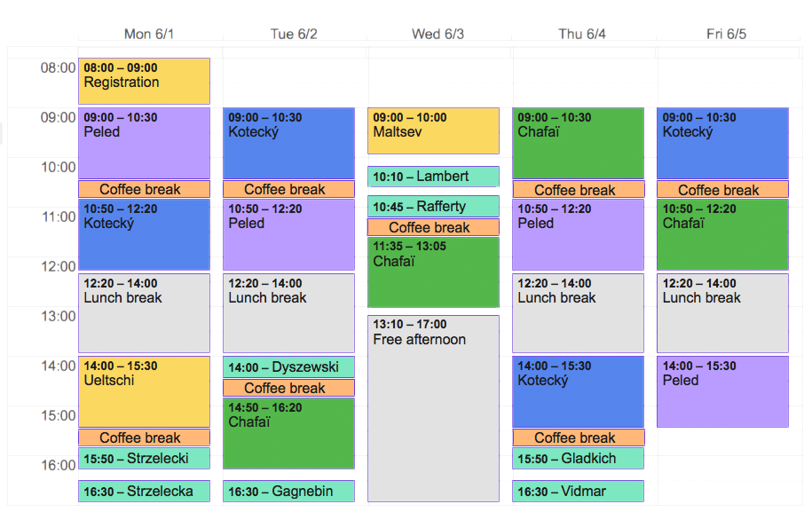Select the Tue 6/2 column header
Viewport: 812px width, 520px height.
(294, 35)
